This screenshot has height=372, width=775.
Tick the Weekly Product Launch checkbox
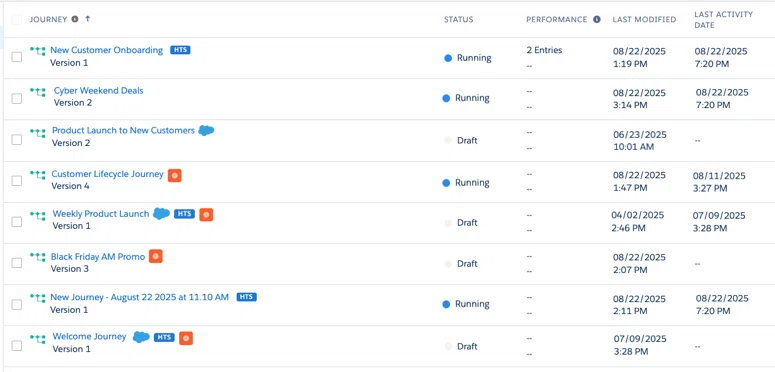point(17,222)
